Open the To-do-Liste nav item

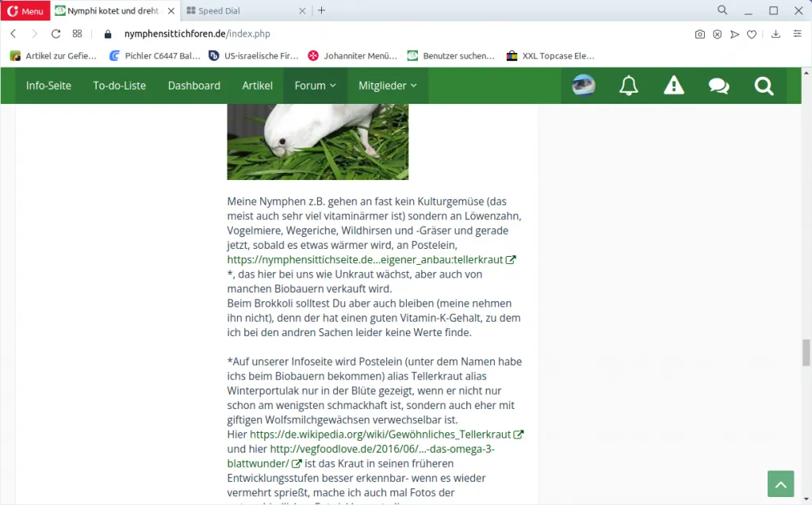click(120, 86)
